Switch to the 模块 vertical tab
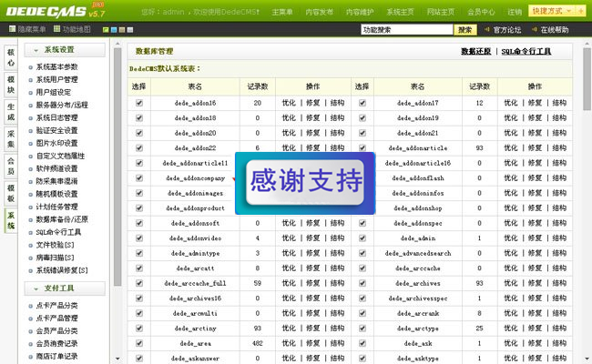The width and height of the screenshot is (592, 364). pos(11,85)
